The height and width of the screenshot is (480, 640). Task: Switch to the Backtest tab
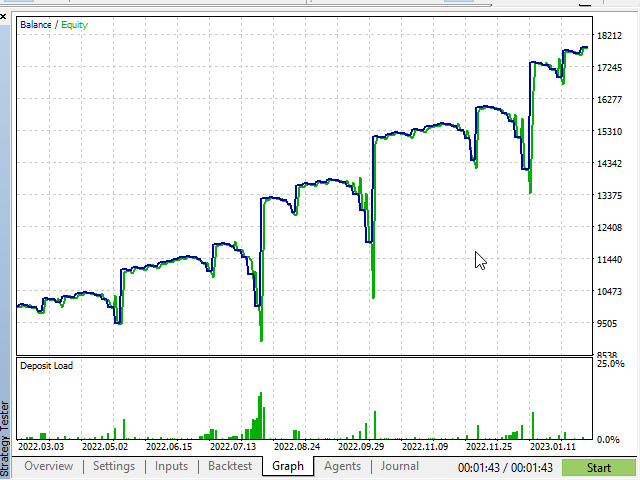(230, 466)
